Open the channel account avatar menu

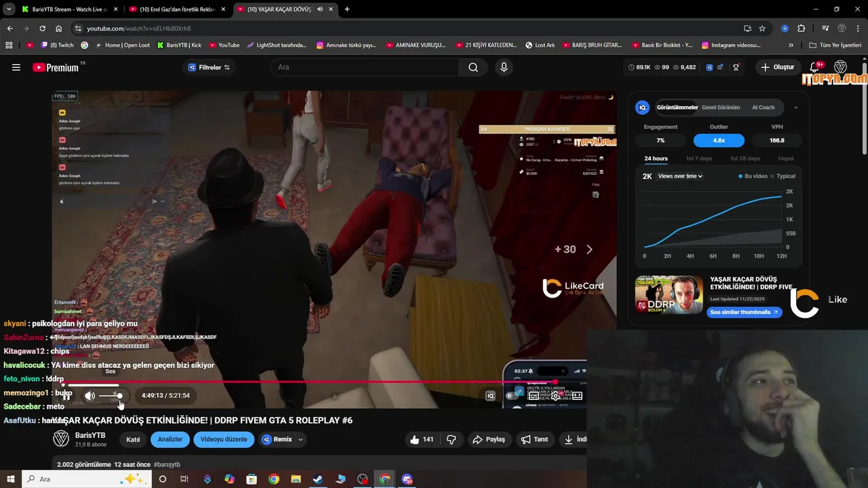coord(841,67)
